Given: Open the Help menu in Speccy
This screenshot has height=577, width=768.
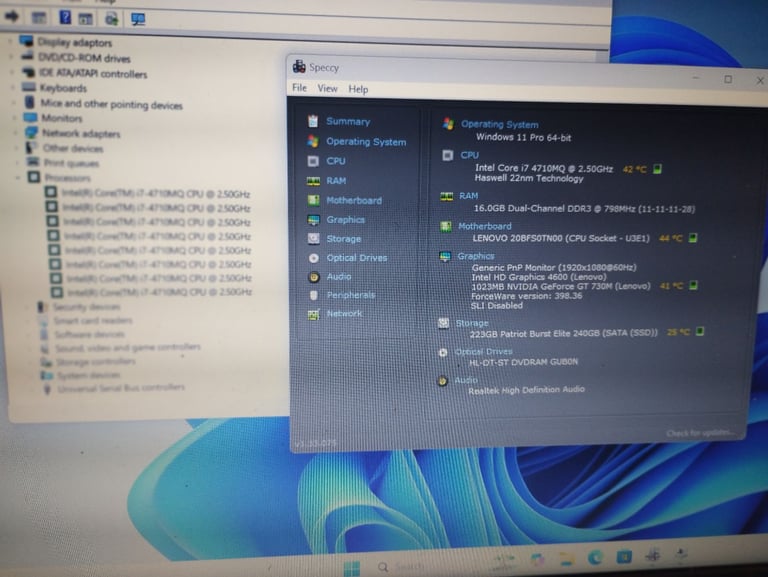Looking at the screenshot, I should pyautogui.click(x=358, y=89).
